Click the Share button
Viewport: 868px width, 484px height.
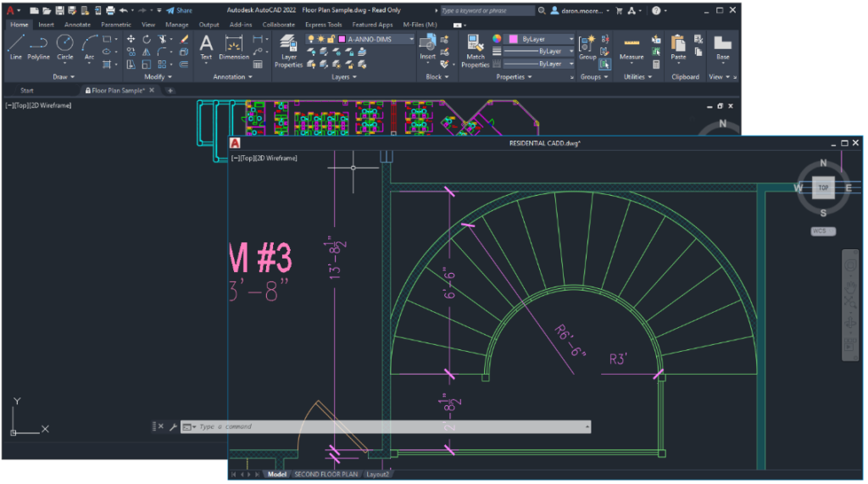click(180, 10)
